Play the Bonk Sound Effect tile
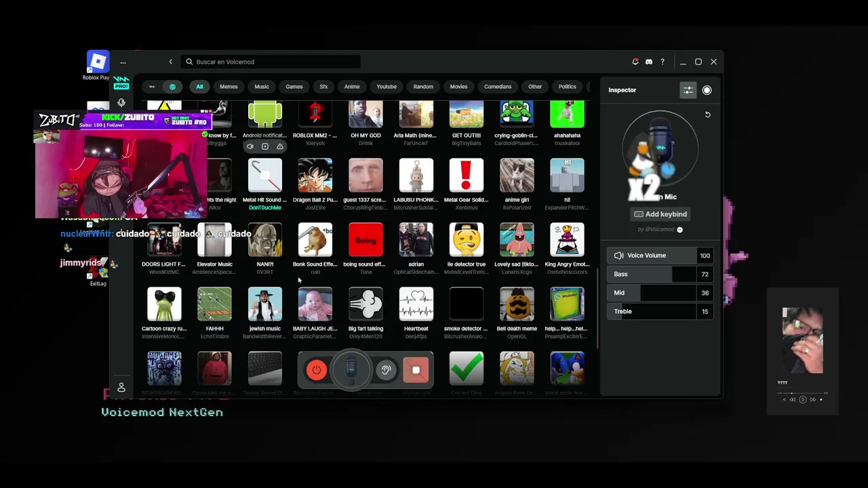The height and width of the screenshot is (488, 868). (315, 240)
